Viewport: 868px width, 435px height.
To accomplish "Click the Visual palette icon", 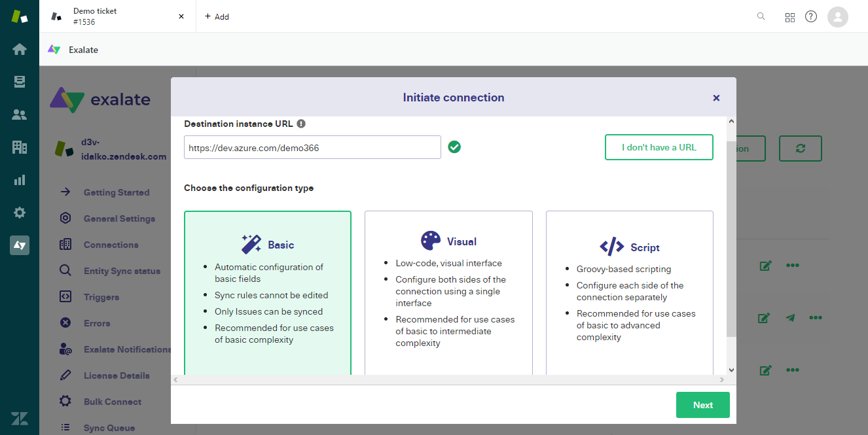I will tap(431, 241).
